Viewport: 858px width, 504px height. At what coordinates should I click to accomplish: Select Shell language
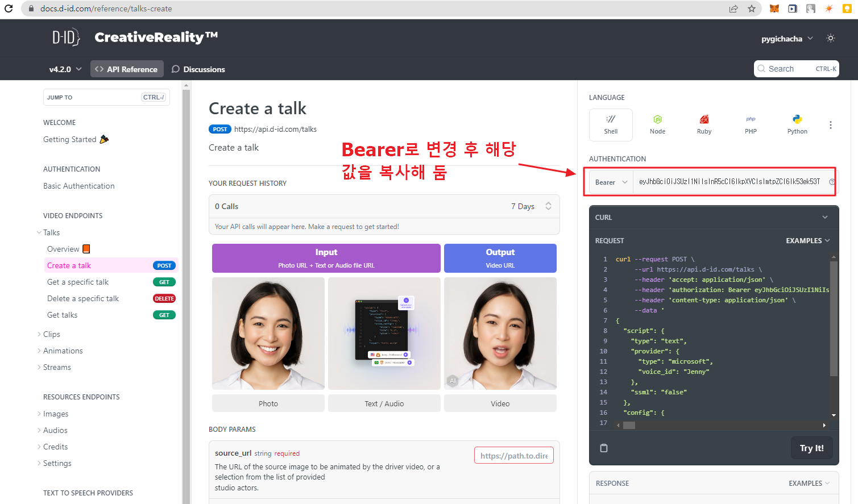[611, 124]
